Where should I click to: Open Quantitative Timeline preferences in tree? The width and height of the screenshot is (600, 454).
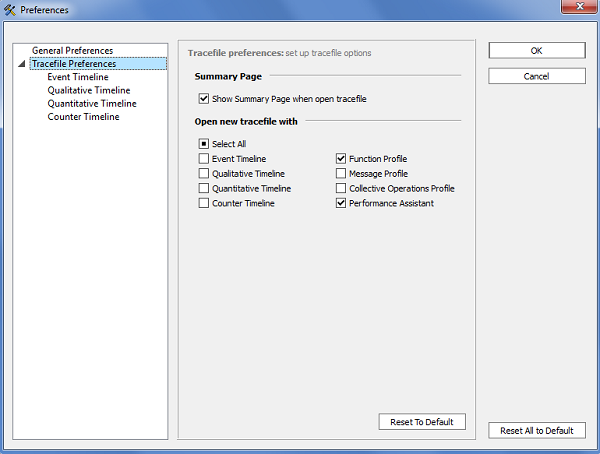tap(92, 103)
